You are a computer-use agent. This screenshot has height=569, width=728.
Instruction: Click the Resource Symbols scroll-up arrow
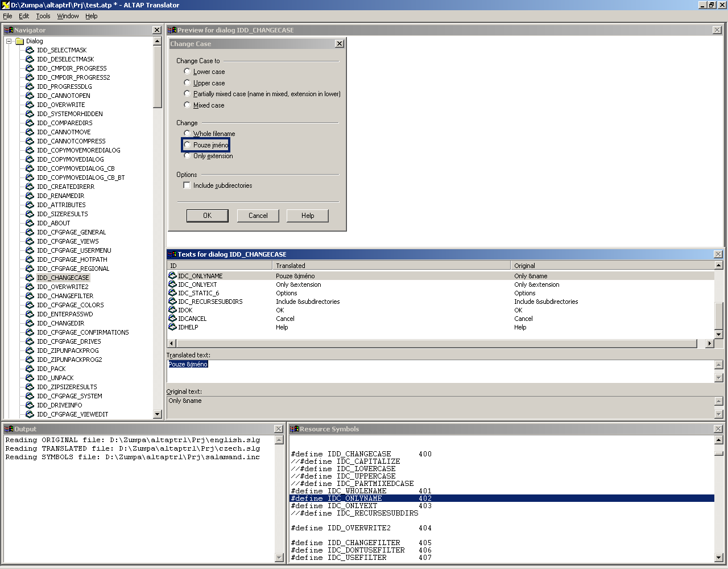click(x=718, y=440)
